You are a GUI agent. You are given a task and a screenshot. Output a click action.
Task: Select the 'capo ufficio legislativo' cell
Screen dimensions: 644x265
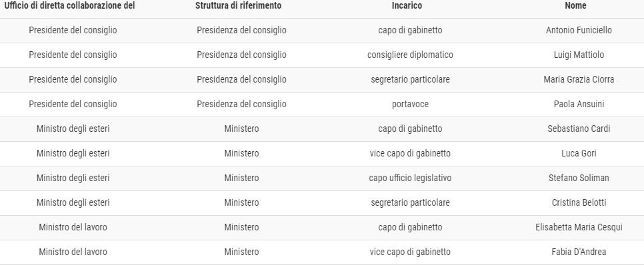click(x=410, y=178)
